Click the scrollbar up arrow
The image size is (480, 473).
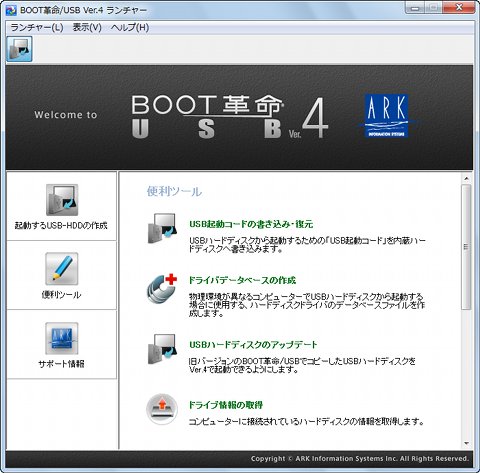point(466,179)
